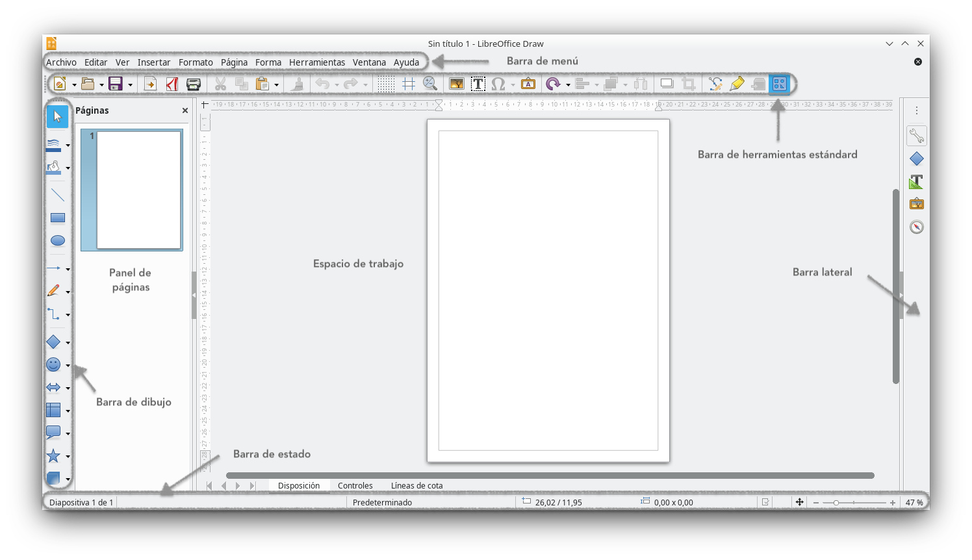The width and height of the screenshot is (972, 560).
Task: Toggle Point Edit Mode
Action: pos(715,84)
